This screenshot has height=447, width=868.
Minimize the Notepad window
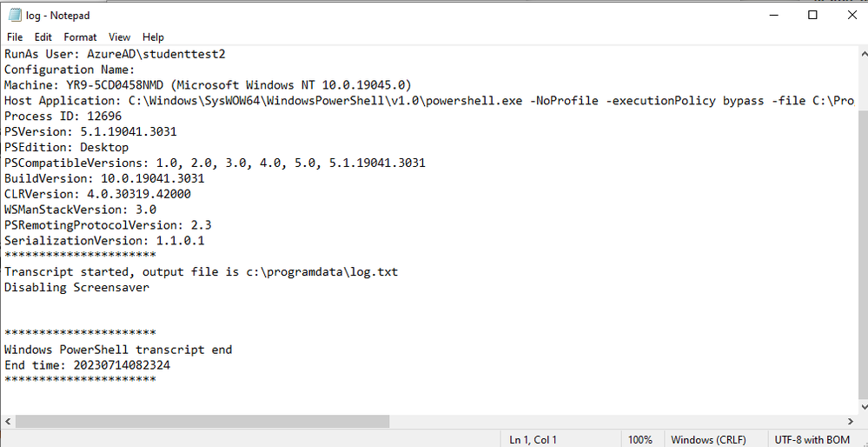click(772, 16)
